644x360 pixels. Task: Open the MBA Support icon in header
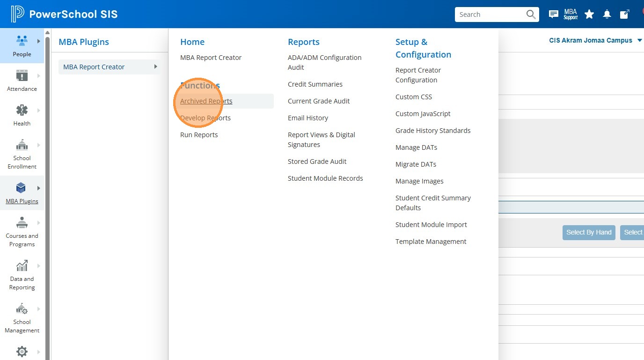pyautogui.click(x=571, y=15)
